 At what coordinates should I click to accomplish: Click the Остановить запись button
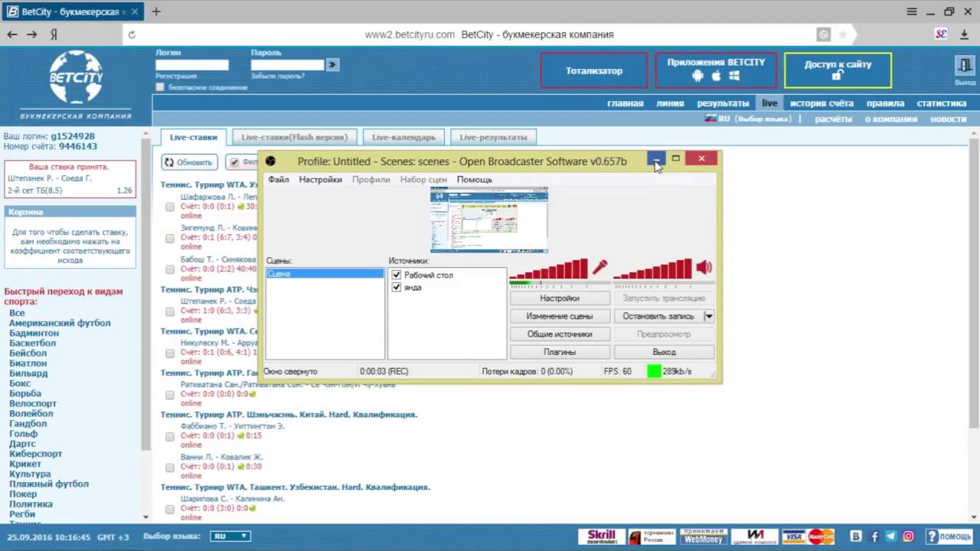pos(658,316)
